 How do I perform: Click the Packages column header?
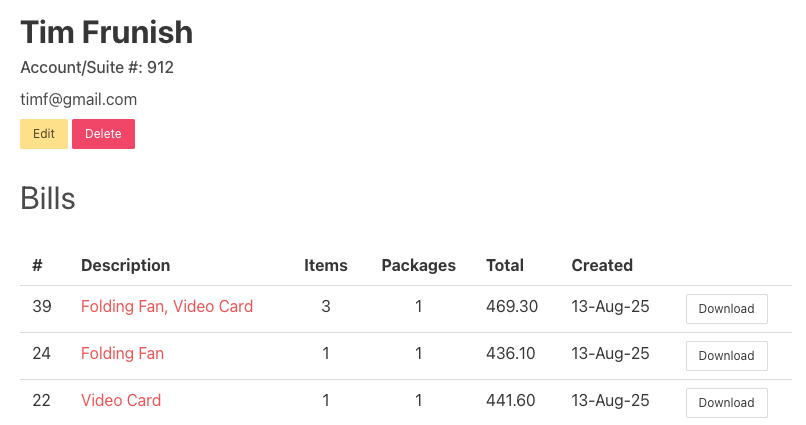coord(418,265)
